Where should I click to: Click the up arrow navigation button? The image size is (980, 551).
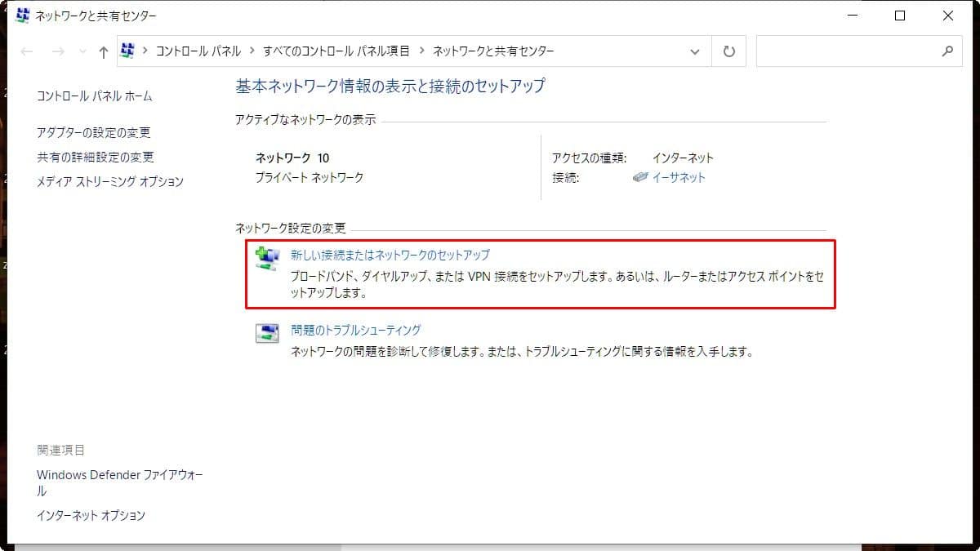coord(103,51)
